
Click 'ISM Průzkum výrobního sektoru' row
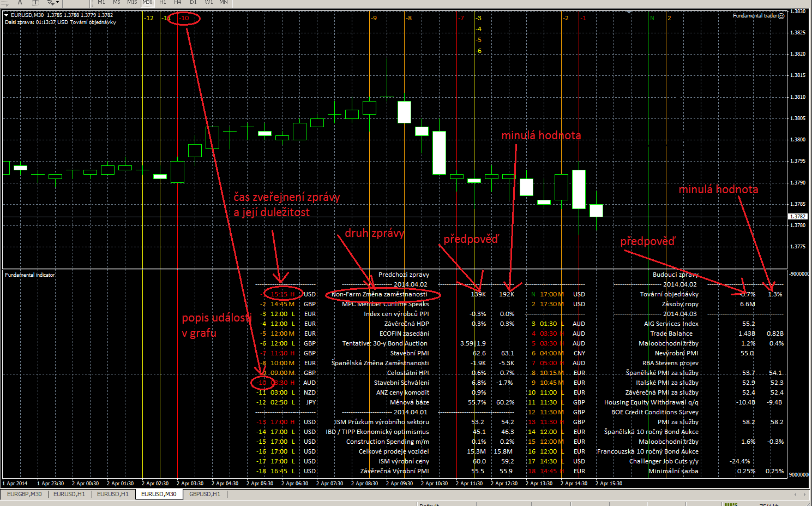(x=382, y=422)
